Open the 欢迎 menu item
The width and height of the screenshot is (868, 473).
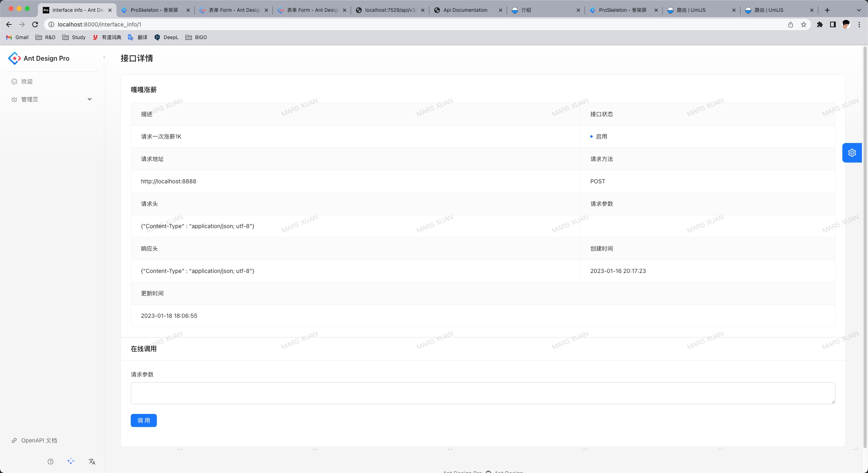(x=27, y=81)
